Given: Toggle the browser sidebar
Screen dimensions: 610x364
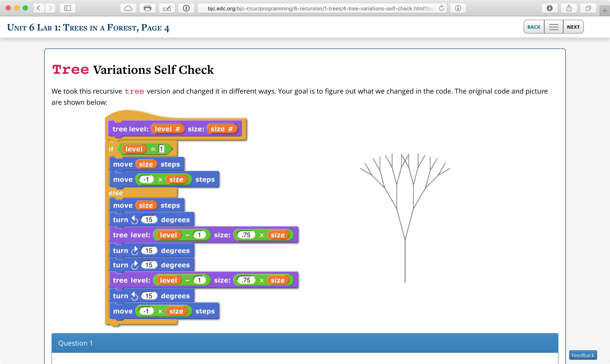Looking at the screenshot, I should (67, 8).
